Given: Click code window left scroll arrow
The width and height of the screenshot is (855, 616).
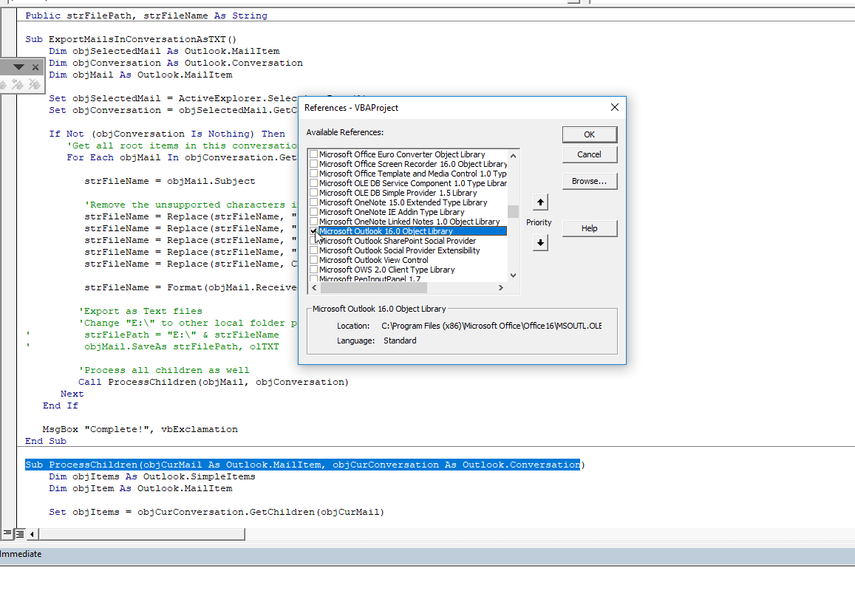Looking at the screenshot, I should [33, 534].
